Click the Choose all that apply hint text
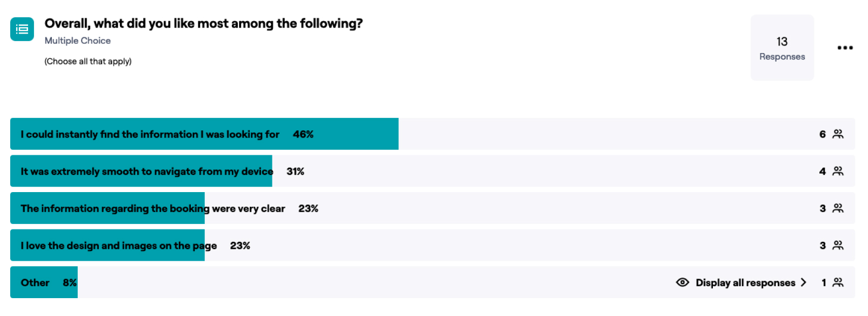This screenshot has height=316, width=868. click(x=88, y=62)
